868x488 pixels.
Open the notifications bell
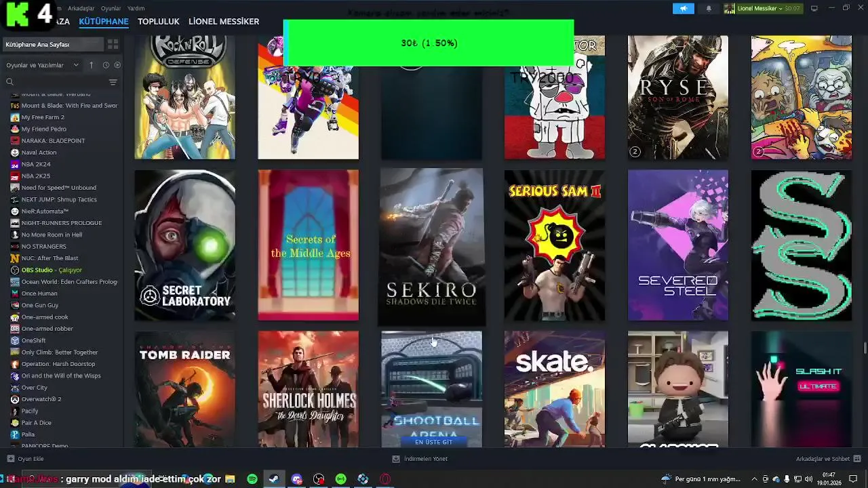point(709,8)
